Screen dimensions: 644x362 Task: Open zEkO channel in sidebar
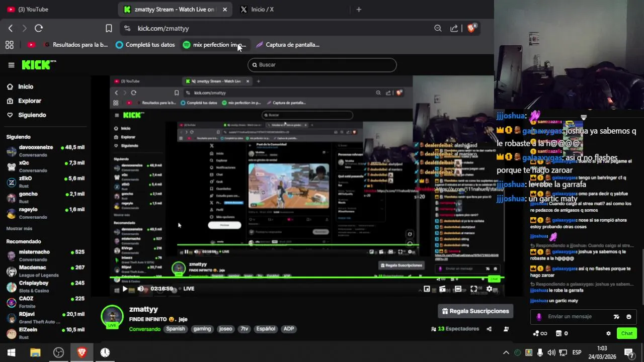click(45, 182)
